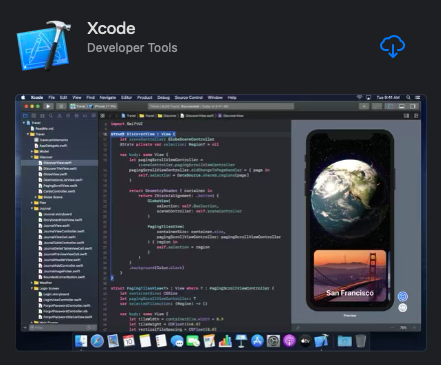Image resolution: width=441 pixels, height=365 pixels.
Task: Download Xcode using the cloud arrow icon
Action: click(392, 46)
